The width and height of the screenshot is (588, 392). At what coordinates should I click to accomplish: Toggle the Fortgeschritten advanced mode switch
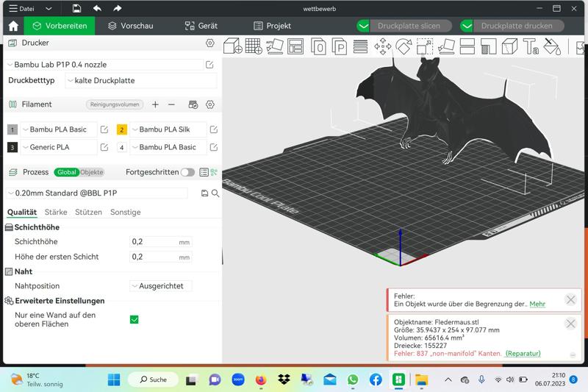coord(187,172)
